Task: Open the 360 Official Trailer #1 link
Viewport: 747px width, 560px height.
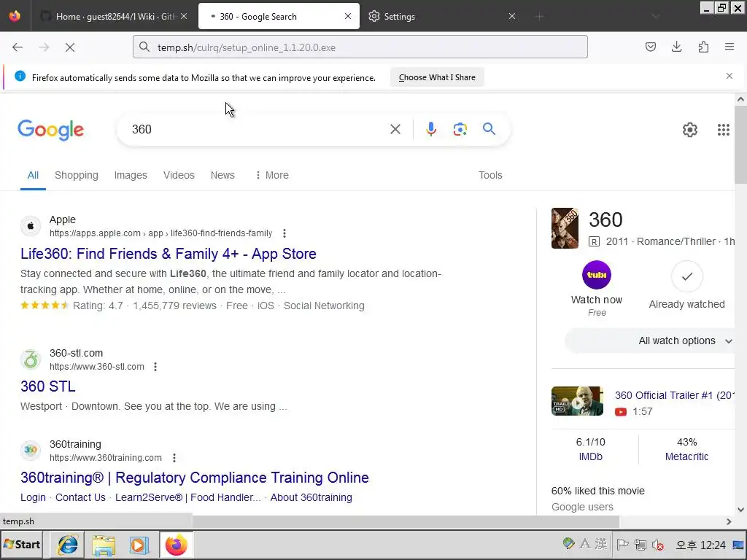Action: 674,395
